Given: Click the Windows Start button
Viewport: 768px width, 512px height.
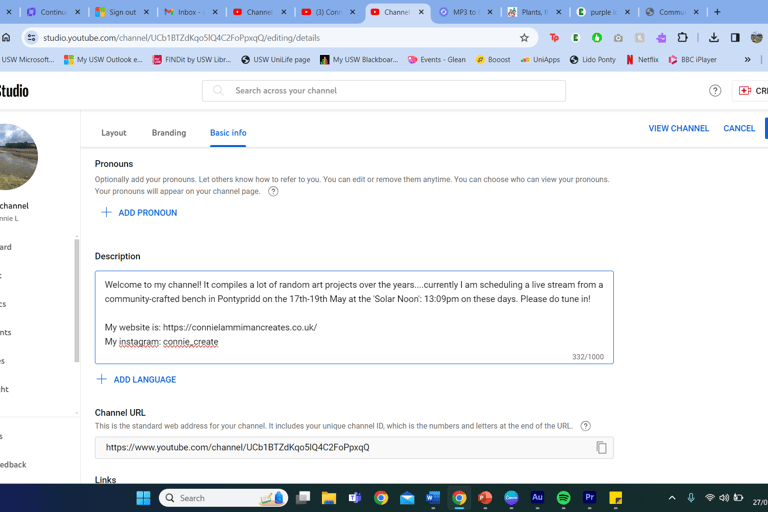Looking at the screenshot, I should 143,498.
